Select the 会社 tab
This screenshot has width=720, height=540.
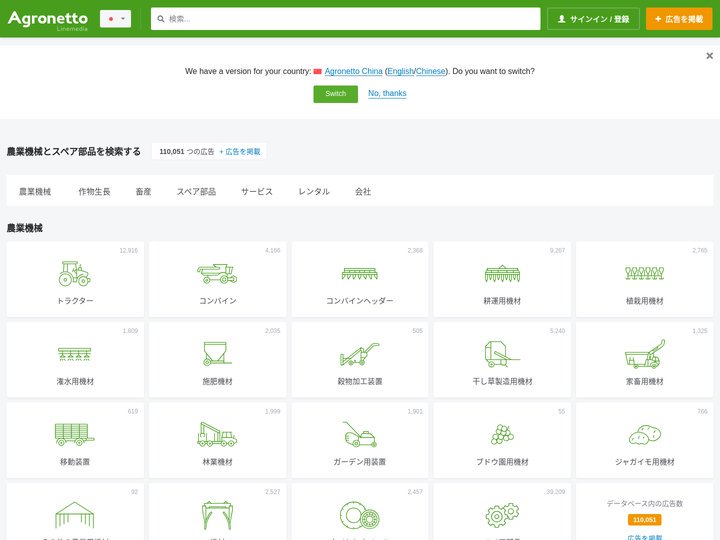point(363,191)
